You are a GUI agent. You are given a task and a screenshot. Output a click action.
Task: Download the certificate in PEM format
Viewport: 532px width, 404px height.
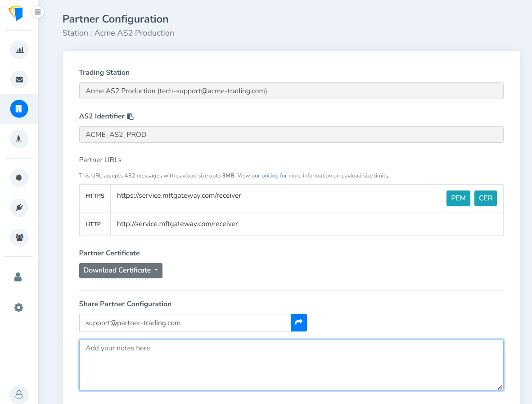[x=458, y=198]
